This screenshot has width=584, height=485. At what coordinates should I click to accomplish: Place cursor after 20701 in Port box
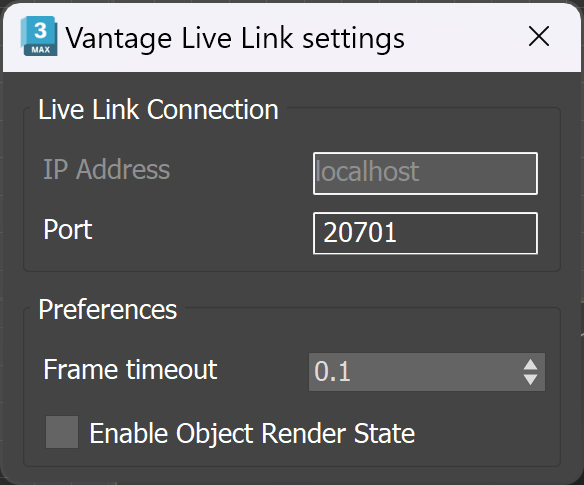(x=399, y=233)
